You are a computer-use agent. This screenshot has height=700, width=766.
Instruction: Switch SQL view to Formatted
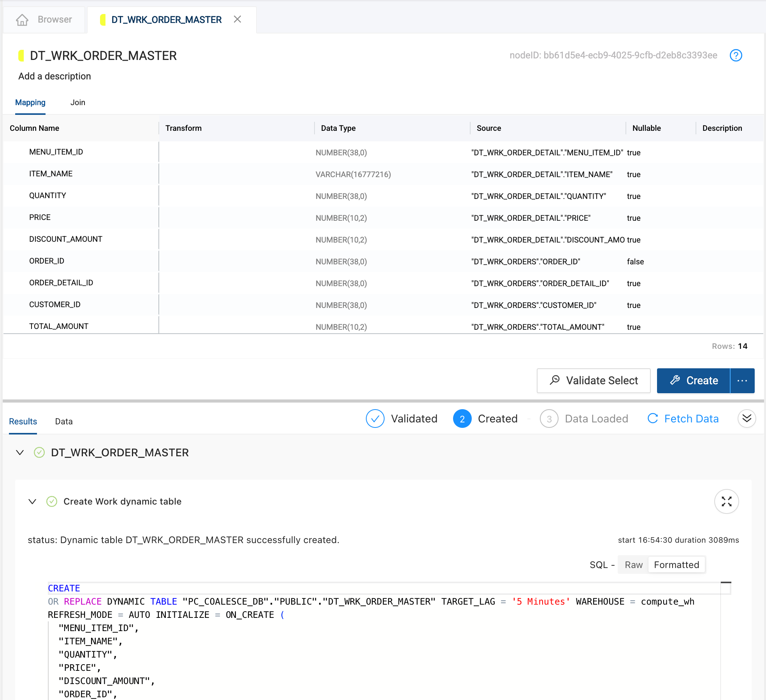(x=676, y=565)
